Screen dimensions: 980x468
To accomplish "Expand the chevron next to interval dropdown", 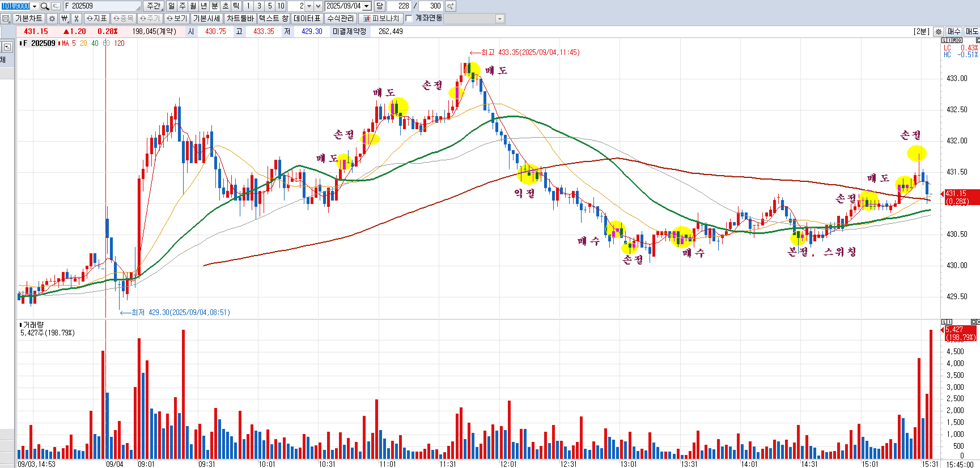I will click(318, 6).
